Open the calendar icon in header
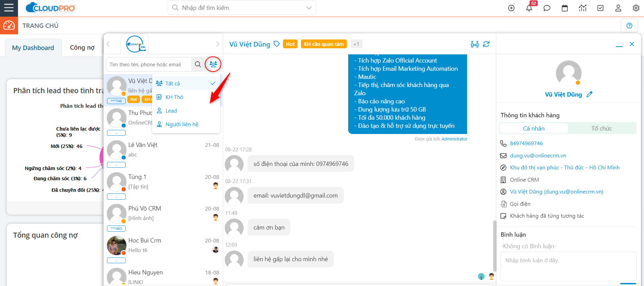644x286 pixels. pyautogui.click(x=565, y=8)
